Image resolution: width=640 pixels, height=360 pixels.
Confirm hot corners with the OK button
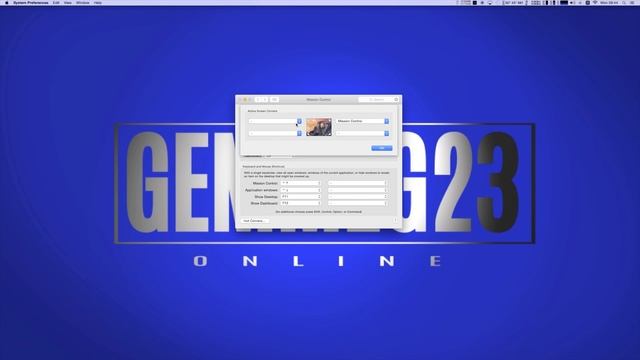(382, 148)
